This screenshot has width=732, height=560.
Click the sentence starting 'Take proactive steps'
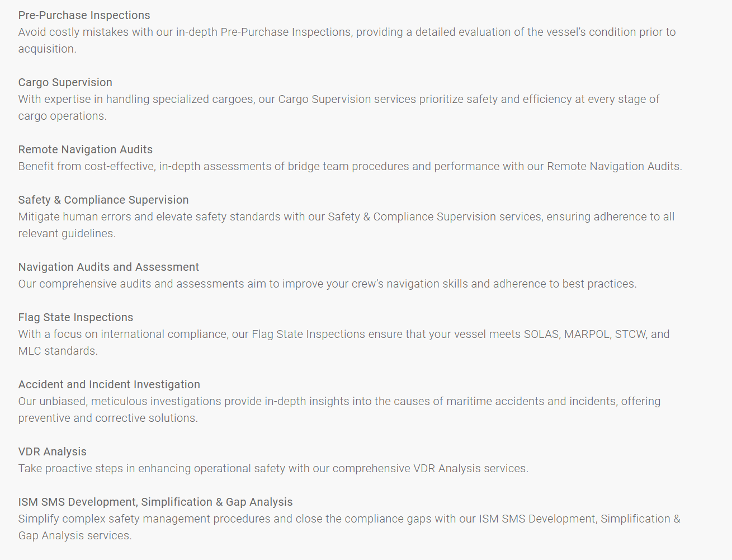[x=273, y=468]
